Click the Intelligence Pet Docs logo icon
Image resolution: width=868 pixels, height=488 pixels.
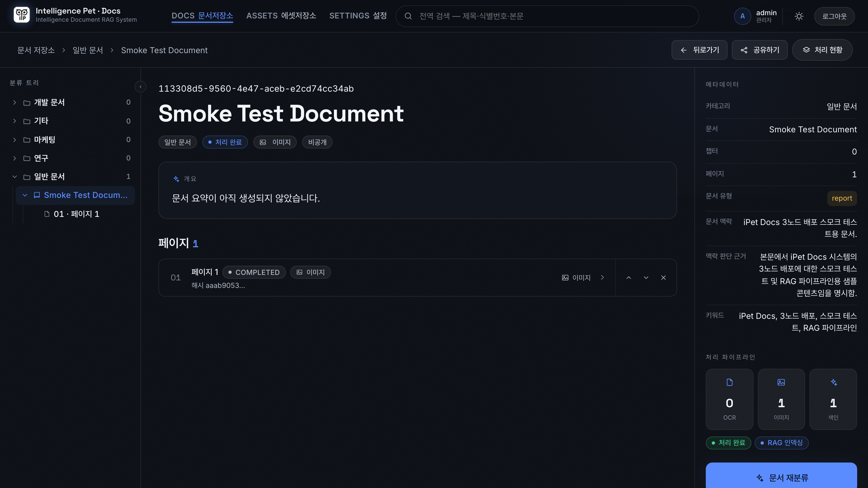22,15
